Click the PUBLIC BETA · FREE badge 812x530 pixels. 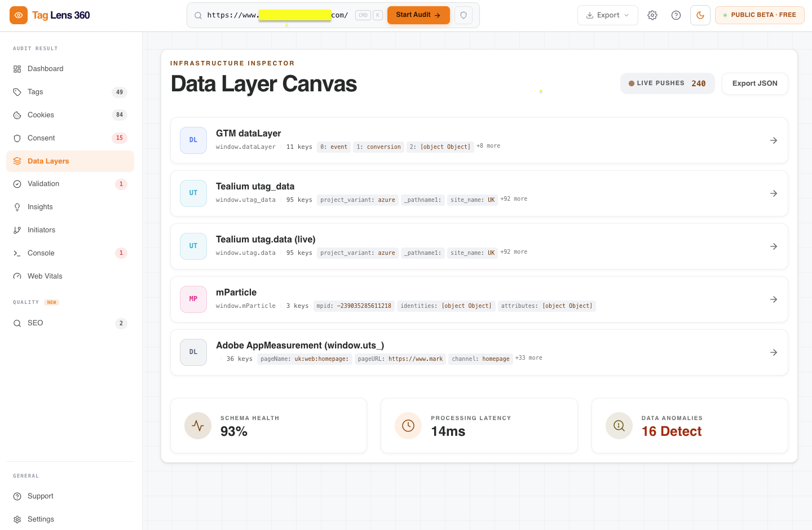pyautogui.click(x=760, y=15)
